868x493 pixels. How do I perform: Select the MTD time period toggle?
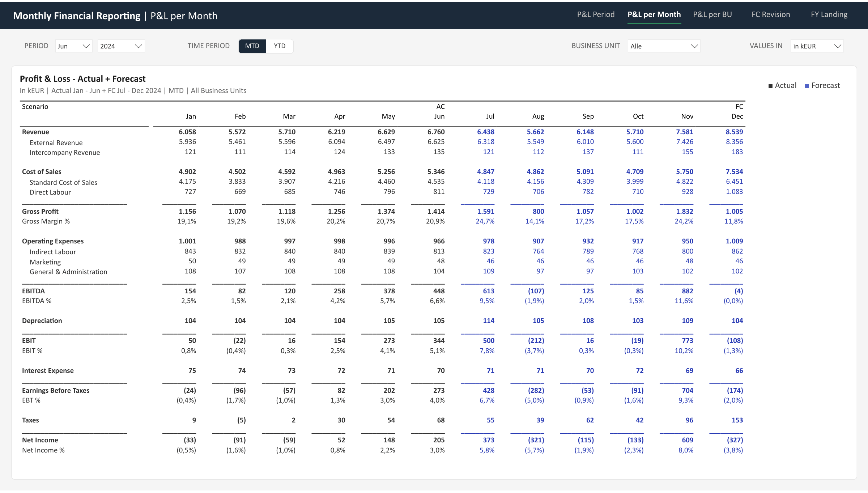point(252,46)
